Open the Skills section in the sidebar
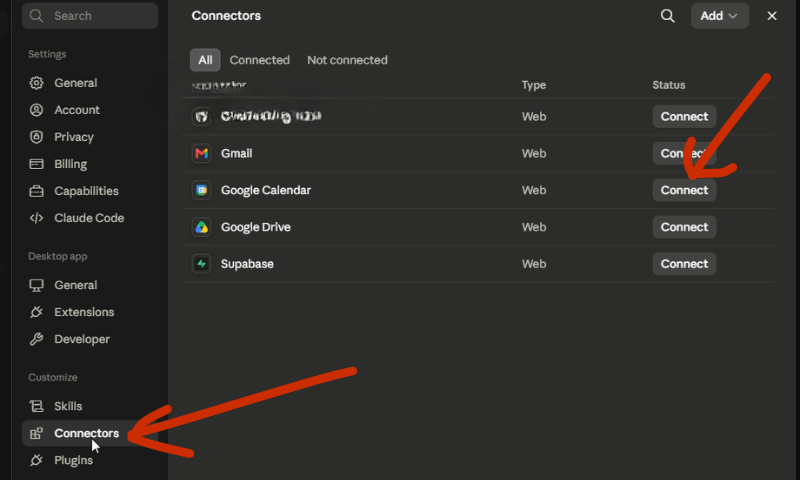The height and width of the screenshot is (480, 800). (68, 406)
